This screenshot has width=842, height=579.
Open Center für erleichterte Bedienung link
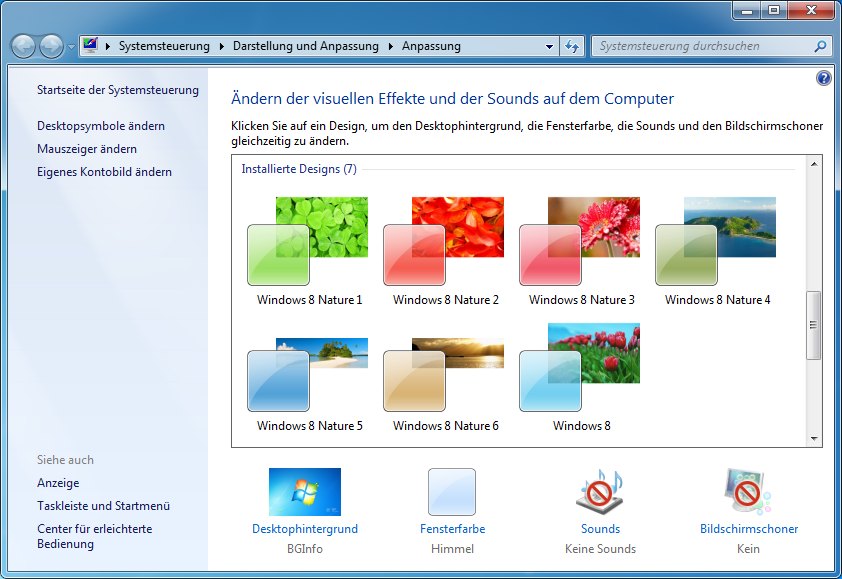tap(95, 536)
